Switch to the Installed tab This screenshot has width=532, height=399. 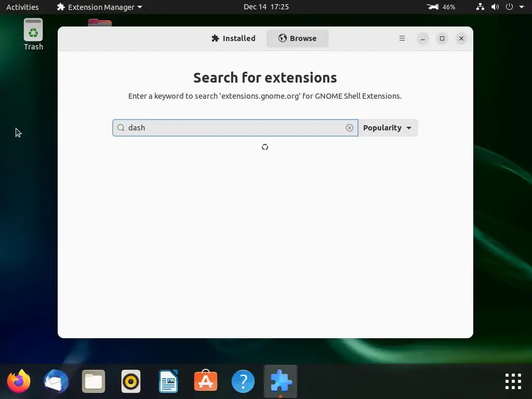click(x=233, y=38)
